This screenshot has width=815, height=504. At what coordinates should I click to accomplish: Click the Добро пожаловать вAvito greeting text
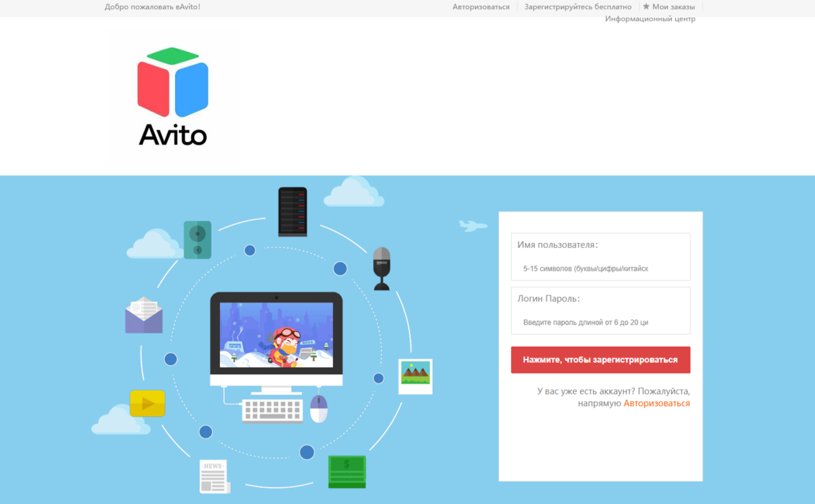click(x=151, y=7)
